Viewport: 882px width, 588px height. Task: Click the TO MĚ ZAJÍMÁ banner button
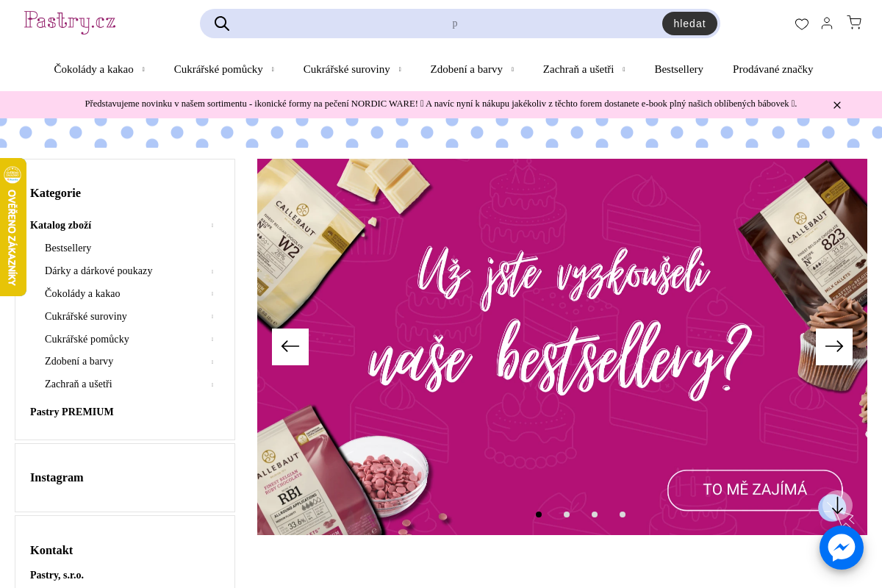(755, 490)
